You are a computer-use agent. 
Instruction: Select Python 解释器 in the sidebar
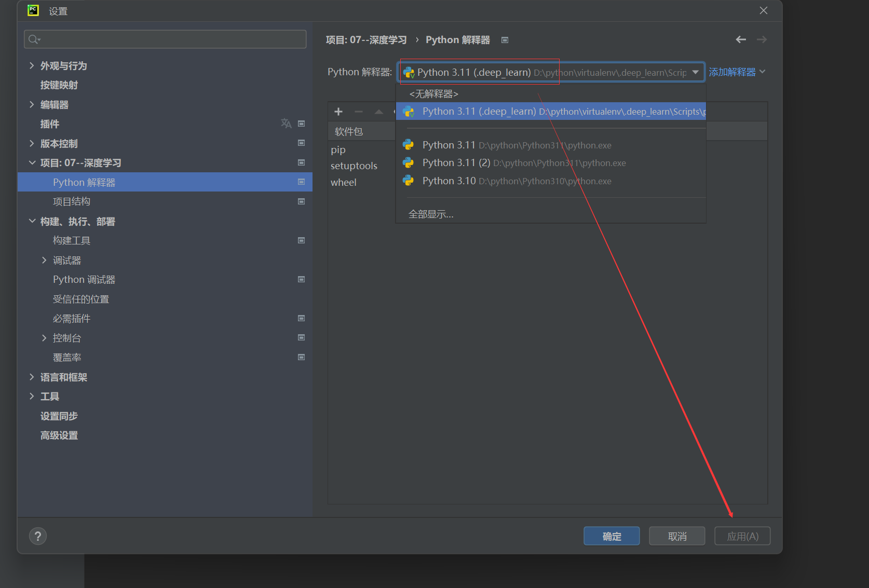[x=165, y=182]
